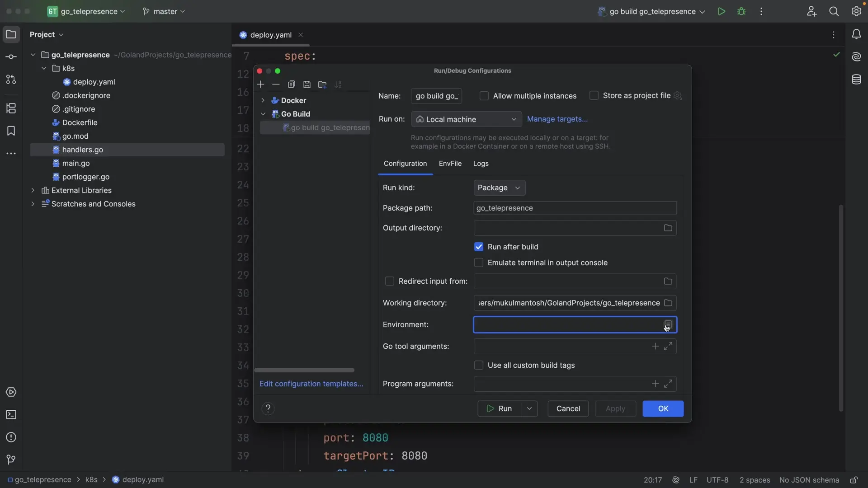Enable Emulate terminal in output console
The image size is (868, 488).
pyautogui.click(x=479, y=263)
